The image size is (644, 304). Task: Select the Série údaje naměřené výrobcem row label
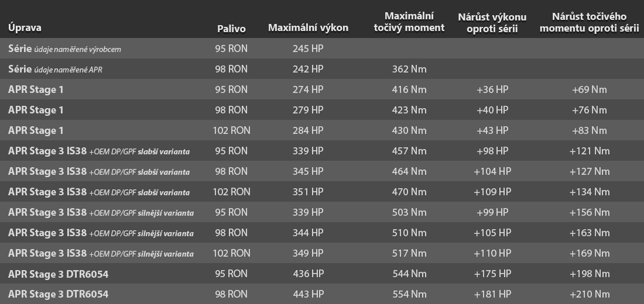(x=64, y=49)
